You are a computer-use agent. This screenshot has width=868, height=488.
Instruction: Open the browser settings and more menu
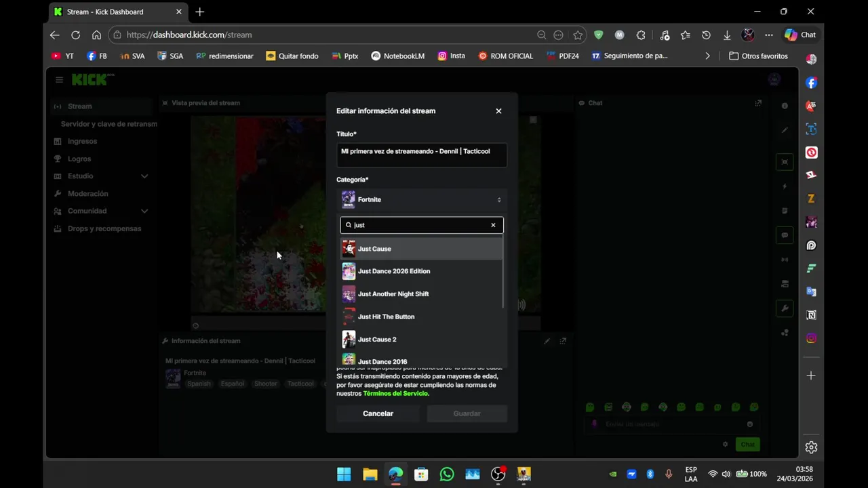click(x=769, y=35)
